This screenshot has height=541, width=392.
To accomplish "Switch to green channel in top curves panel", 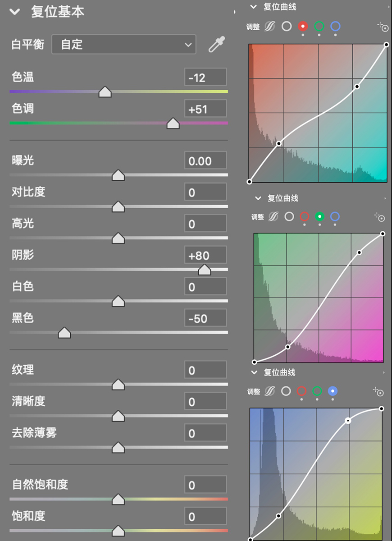I will (319, 27).
